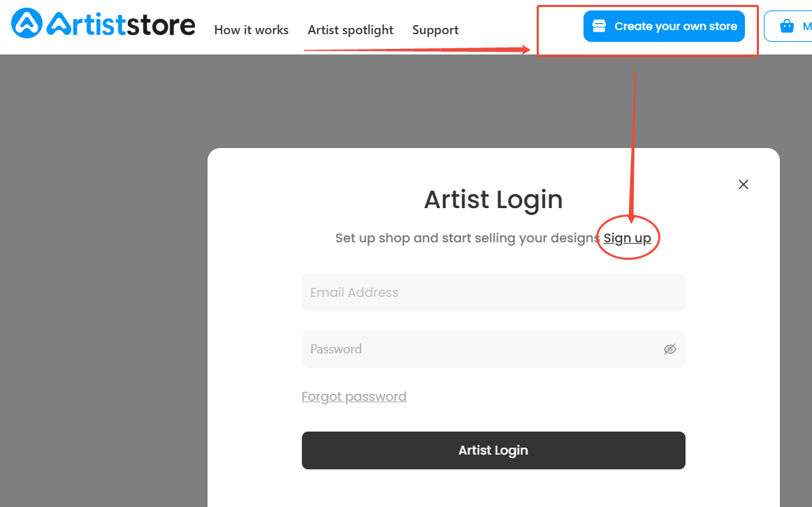Follow the Sign up link
Viewport: 812px width, 507px height.
627,238
